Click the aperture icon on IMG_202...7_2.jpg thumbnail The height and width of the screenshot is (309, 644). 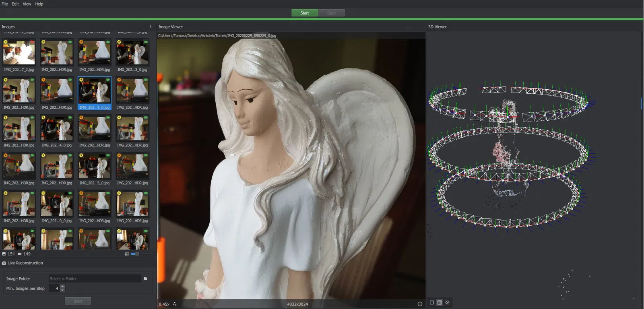(6, 42)
